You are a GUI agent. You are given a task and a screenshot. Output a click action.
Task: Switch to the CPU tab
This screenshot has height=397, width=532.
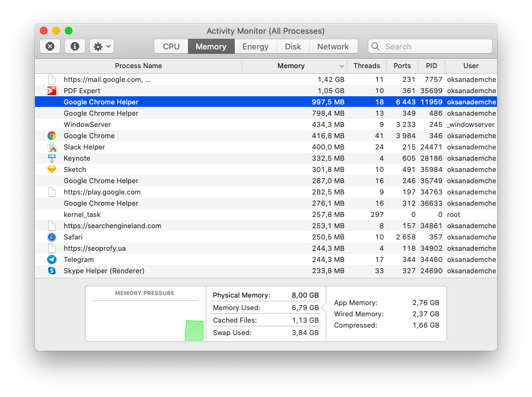click(x=171, y=46)
